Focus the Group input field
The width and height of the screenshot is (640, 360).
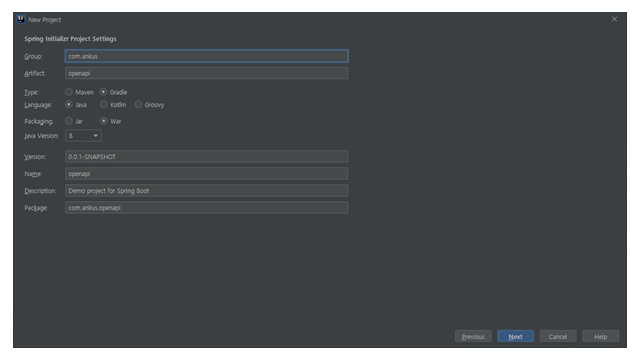coord(207,56)
